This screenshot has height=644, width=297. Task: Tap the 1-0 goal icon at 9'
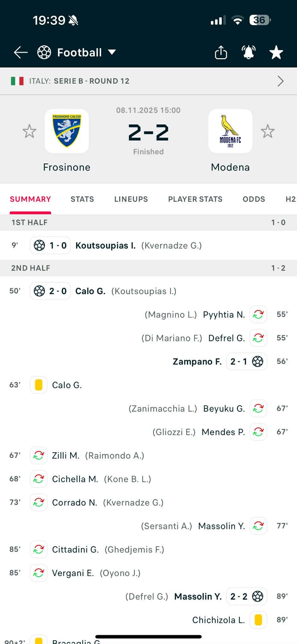39,246
